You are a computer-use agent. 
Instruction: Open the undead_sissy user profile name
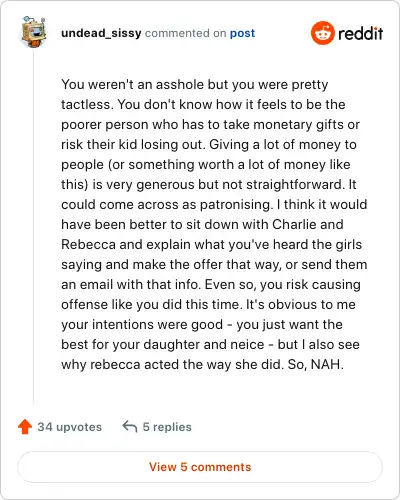101,33
